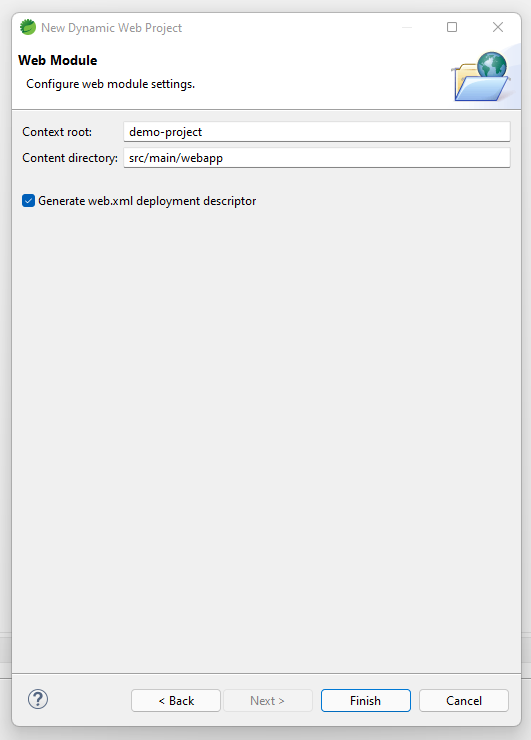Image resolution: width=531 pixels, height=740 pixels.
Task: Click the disabled Next > button
Action: pos(268,700)
